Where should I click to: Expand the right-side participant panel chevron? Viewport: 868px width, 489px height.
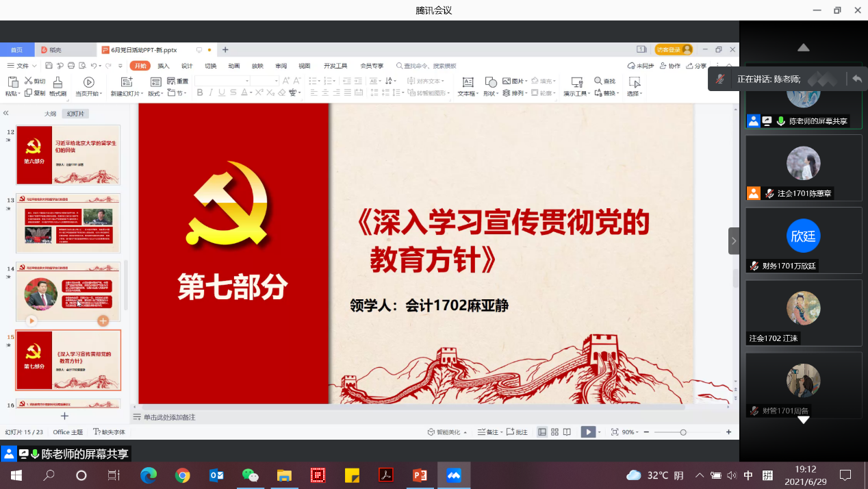[x=734, y=241]
